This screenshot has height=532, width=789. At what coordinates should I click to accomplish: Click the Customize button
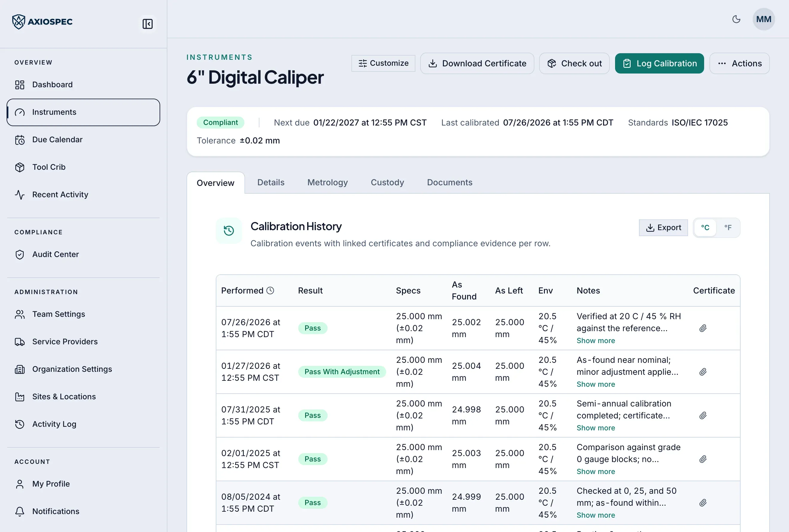[383, 63]
